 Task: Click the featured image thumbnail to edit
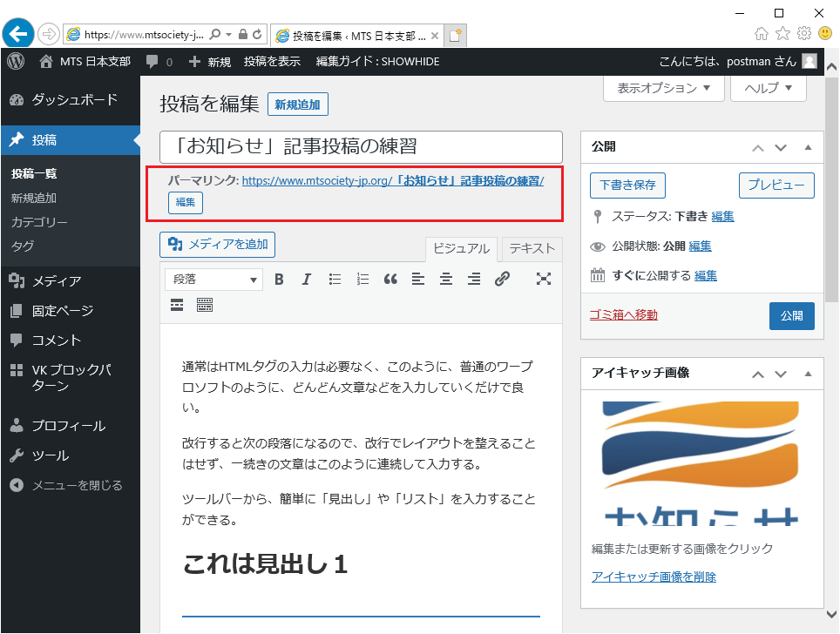[x=701, y=462]
